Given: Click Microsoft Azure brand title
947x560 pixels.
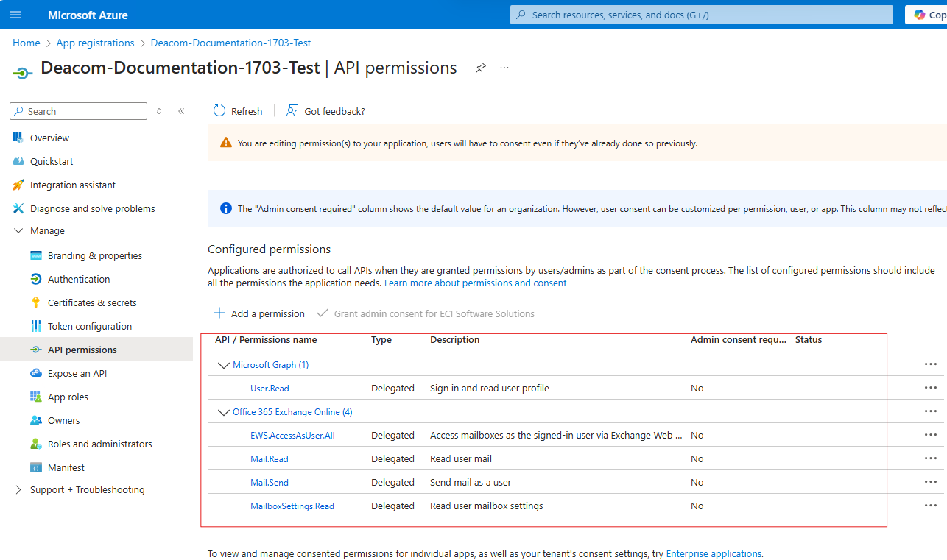Looking at the screenshot, I should click(88, 15).
